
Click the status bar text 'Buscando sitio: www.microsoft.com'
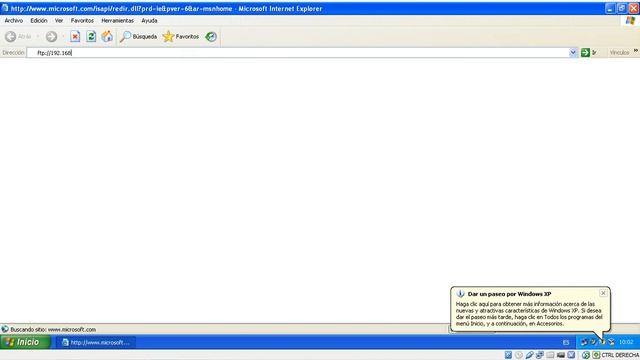pos(53,329)
